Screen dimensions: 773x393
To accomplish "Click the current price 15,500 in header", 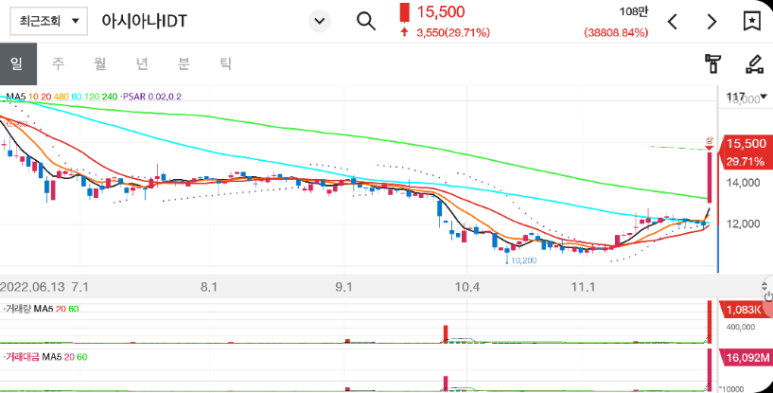I will (441, 12).
